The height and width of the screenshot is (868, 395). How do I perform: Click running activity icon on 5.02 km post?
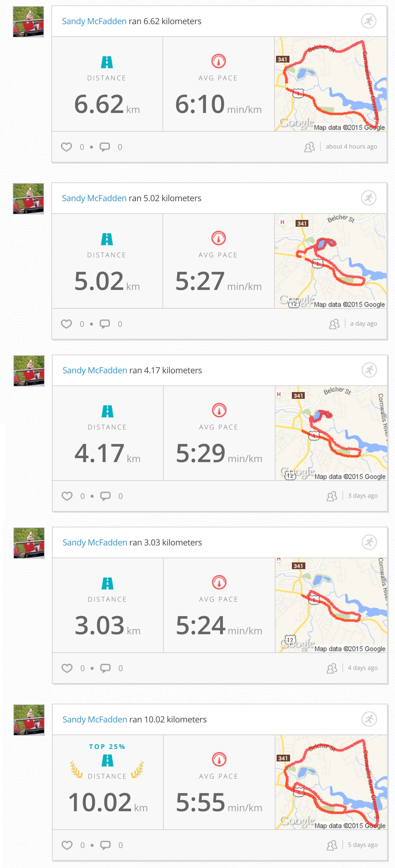368,198
